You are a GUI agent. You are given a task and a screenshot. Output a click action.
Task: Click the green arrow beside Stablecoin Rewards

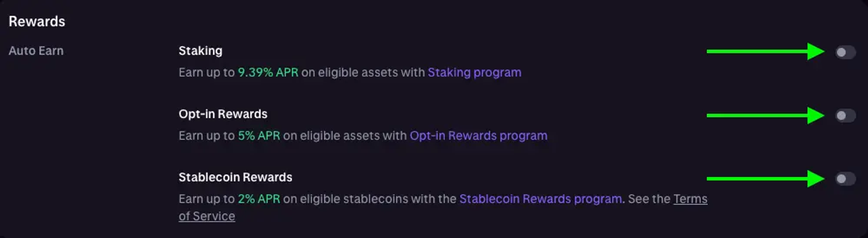click(765, 179)
